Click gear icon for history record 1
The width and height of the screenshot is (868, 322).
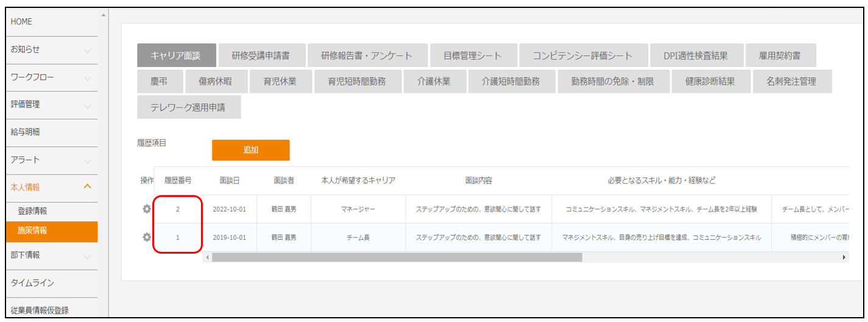click(x=146, y=237)
